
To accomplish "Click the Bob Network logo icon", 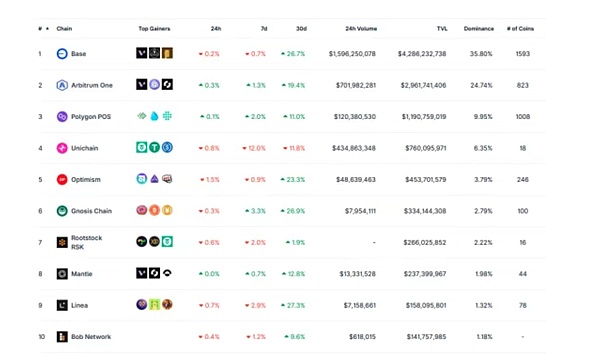I will coord(62,336).
